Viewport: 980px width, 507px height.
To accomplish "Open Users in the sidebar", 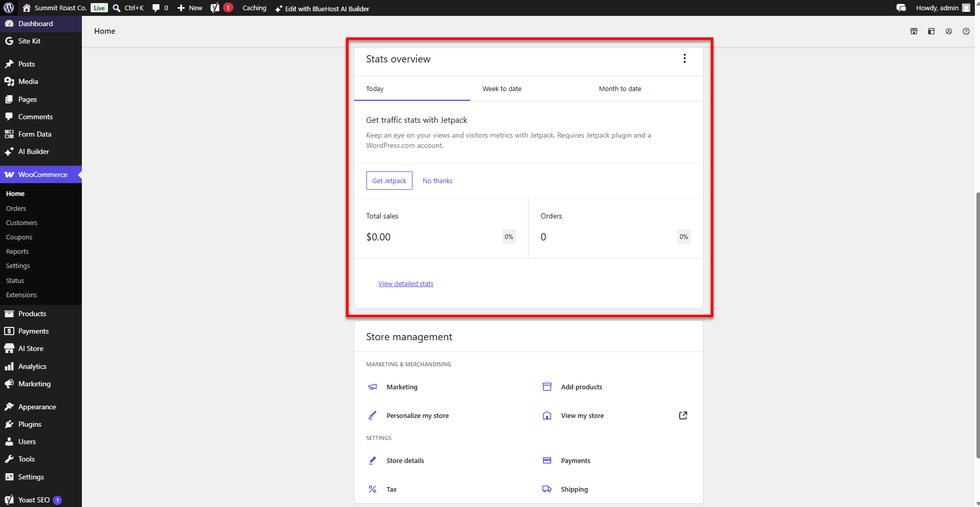I will pyautogui.click(x=41, y=442).
